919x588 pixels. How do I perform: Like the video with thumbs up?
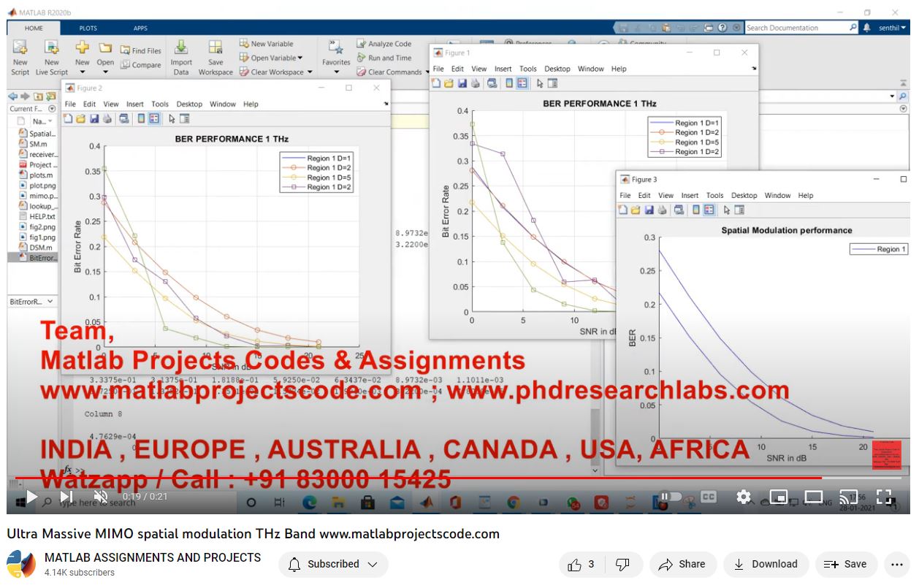pos(581,565)
